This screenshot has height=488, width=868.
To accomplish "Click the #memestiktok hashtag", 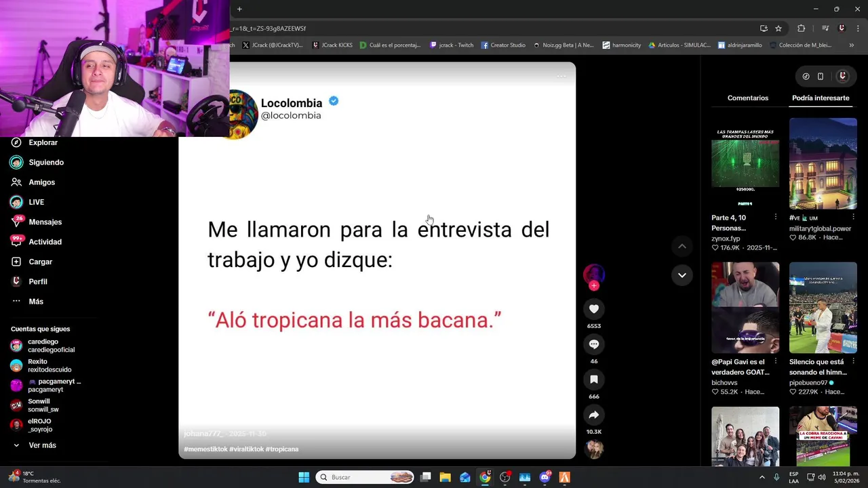I will (205, 449).
